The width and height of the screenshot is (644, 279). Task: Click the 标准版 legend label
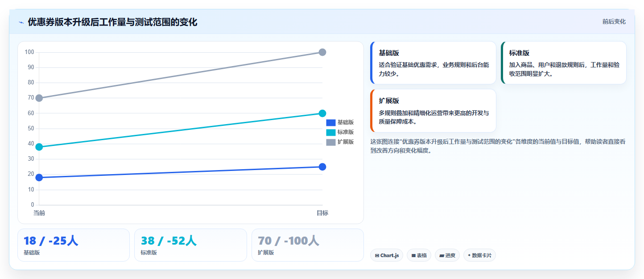[x=346, y=132]
